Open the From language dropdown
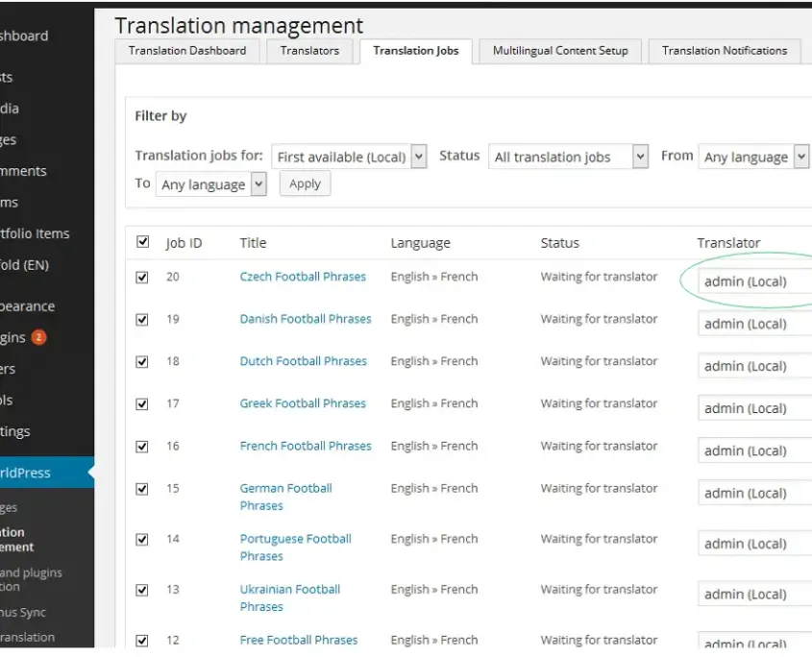The width and height of the screenshot is (812, 657). coord(753,157)
